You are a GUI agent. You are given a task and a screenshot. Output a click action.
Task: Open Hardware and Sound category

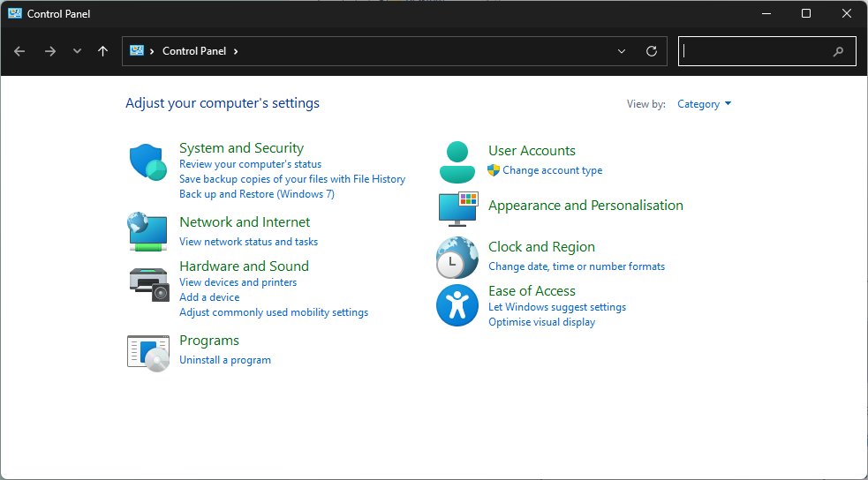point(244,266)
